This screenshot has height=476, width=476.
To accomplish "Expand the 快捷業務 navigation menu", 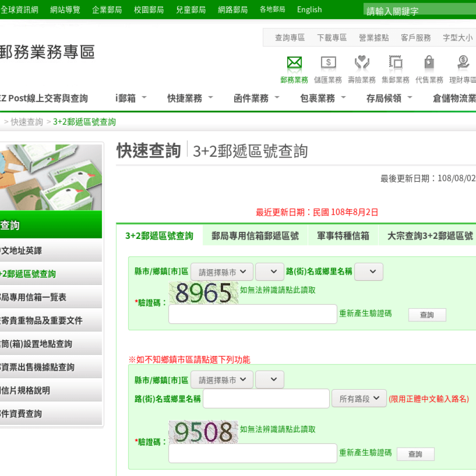I will point(190,98).
